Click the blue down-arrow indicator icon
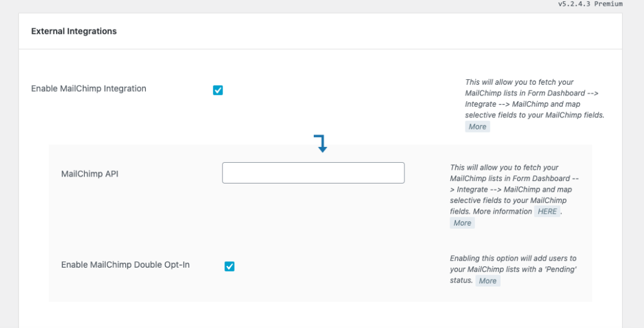Image resolution: width=644 pixels, height=328 pixels. (x=321, y=143)
